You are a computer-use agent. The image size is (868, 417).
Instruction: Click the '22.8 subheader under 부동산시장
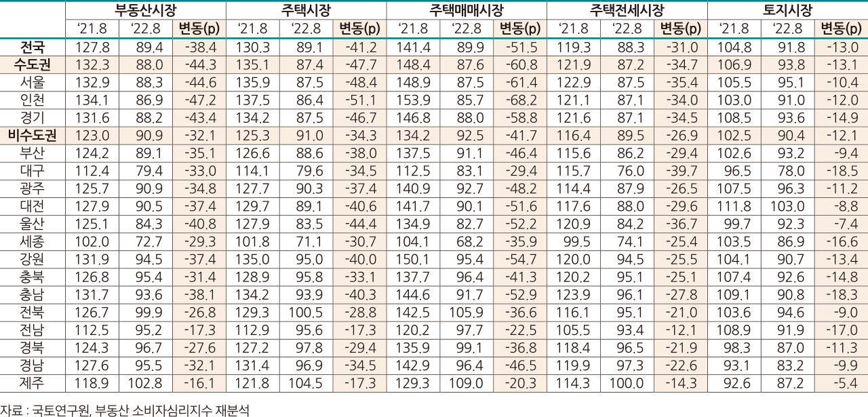click(145, 28)
